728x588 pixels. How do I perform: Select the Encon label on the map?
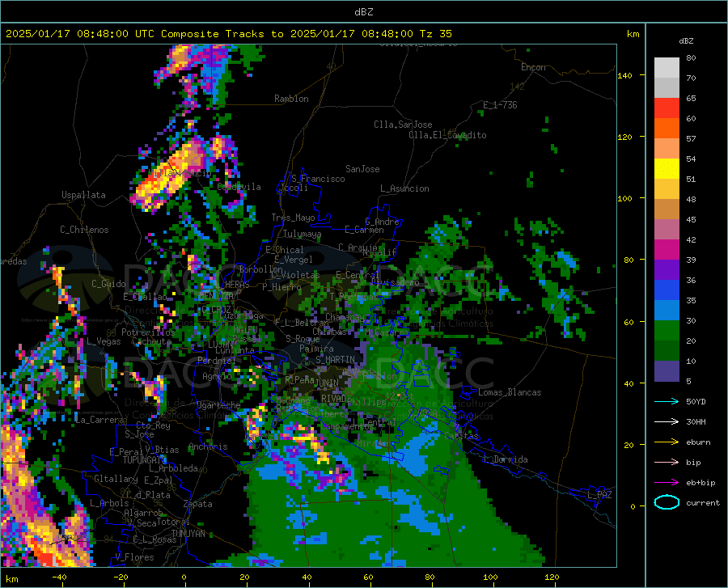533,67
